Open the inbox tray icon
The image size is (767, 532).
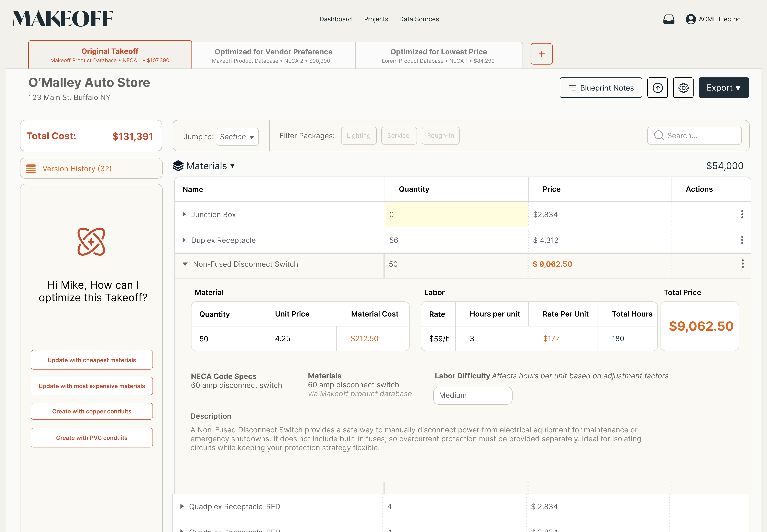(669, 19)
